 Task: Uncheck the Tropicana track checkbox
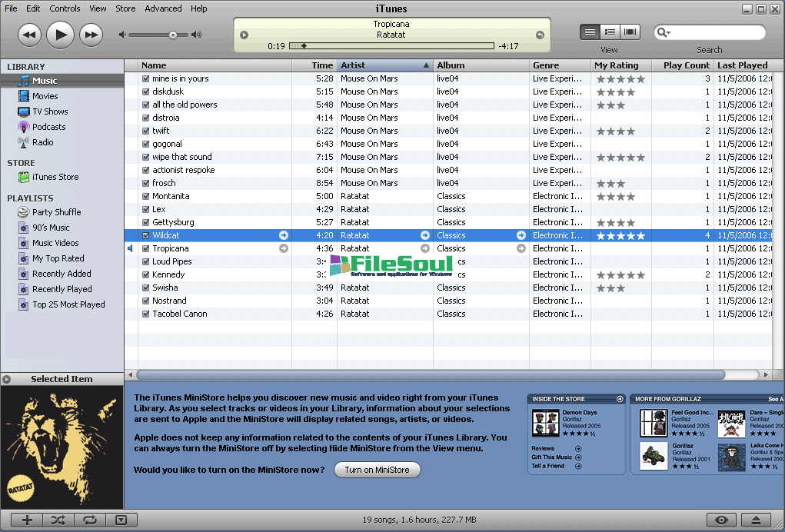point(146,248)
